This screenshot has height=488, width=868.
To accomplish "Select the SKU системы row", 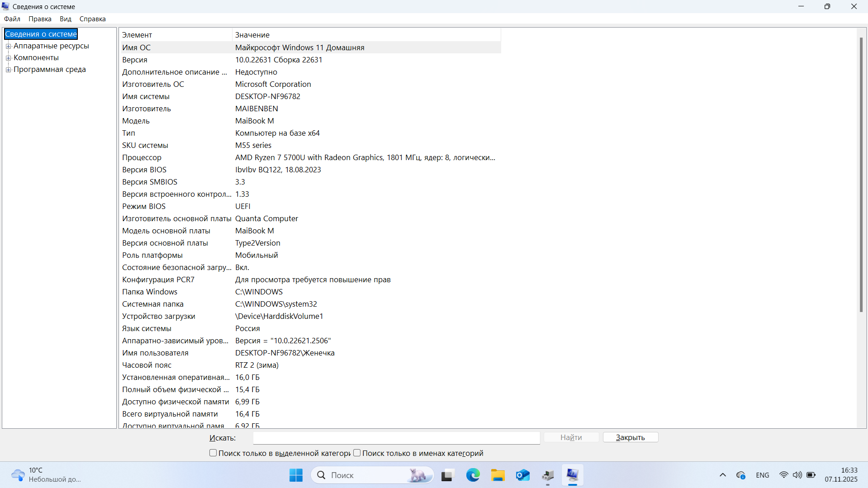I will coord(311,145).
